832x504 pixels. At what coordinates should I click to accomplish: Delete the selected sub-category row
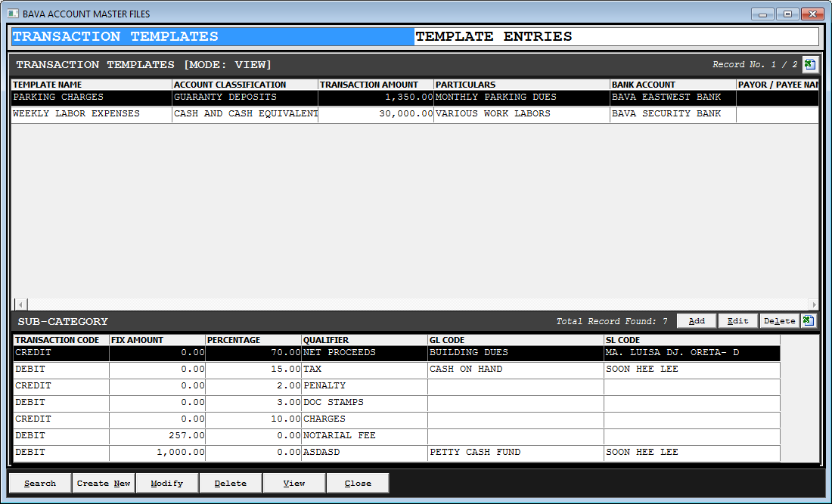779,321
